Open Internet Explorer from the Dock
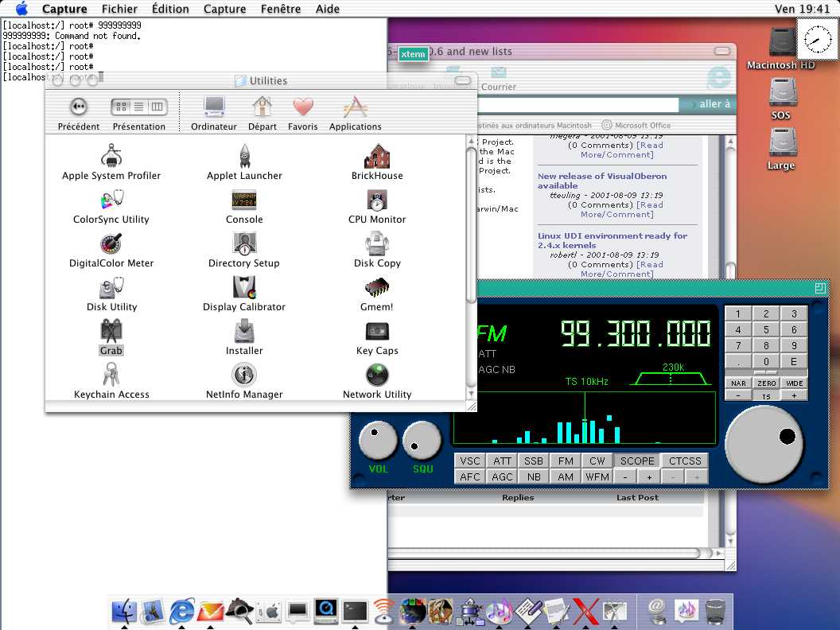This screenshot has height=630, width=840. click(x=182, y=611)
